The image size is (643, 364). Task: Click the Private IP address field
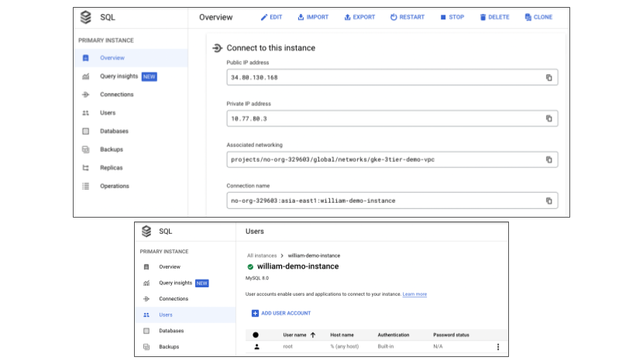click(392, 118)
